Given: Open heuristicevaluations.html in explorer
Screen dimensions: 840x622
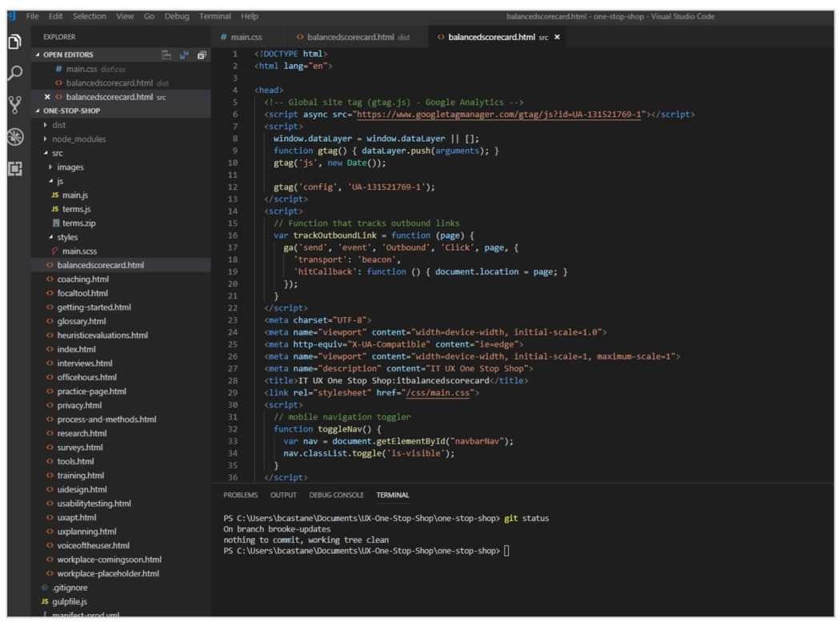Looking at the screenshot, I should (121, 335).
